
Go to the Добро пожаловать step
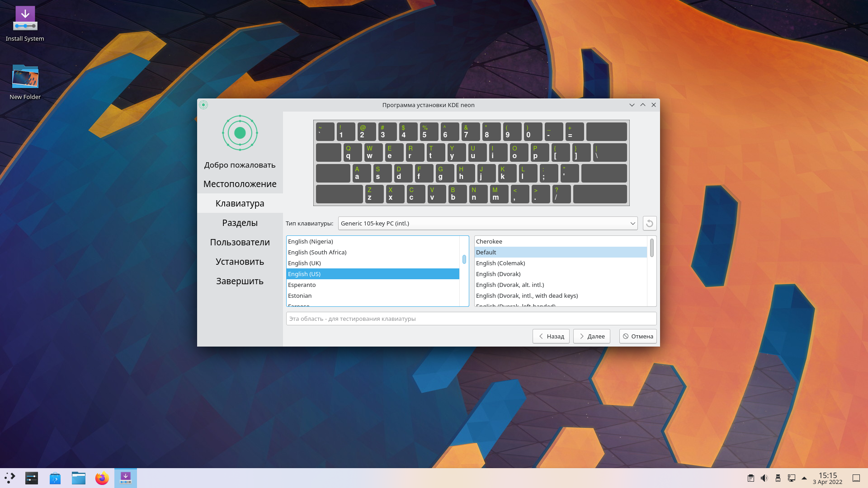[x=240, y=165]
